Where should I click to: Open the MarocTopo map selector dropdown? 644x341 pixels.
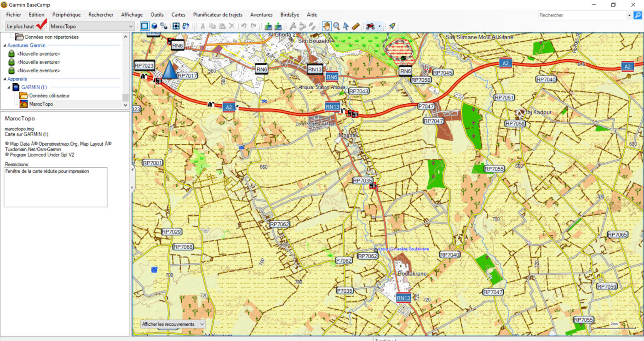pos(92,26)
